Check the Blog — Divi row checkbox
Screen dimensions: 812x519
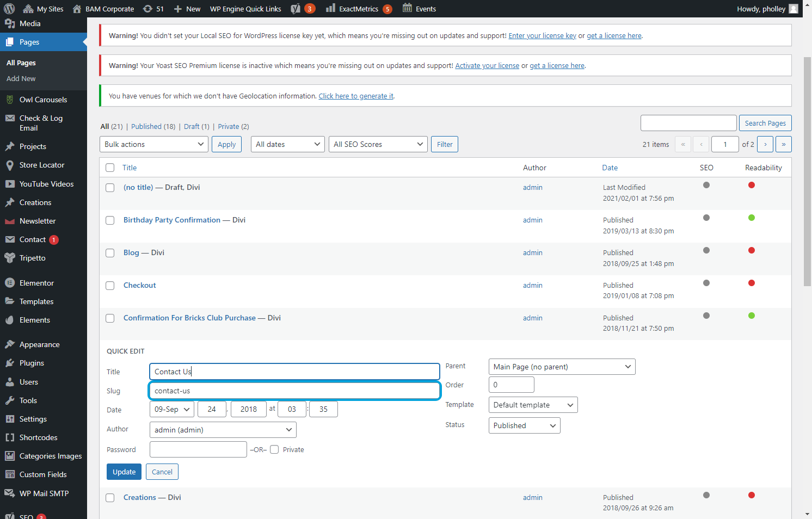click(110, 253)
